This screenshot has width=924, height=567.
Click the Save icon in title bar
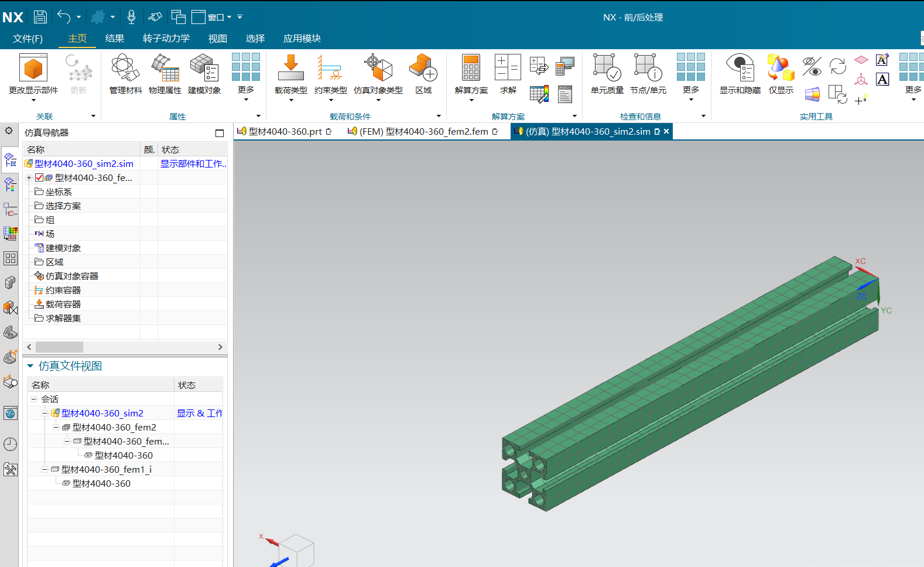[x=40, y=17]
